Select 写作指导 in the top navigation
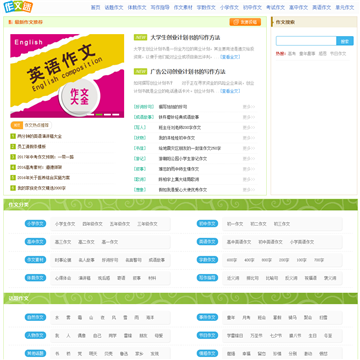360x360 pixels. [x=160, y=7]
